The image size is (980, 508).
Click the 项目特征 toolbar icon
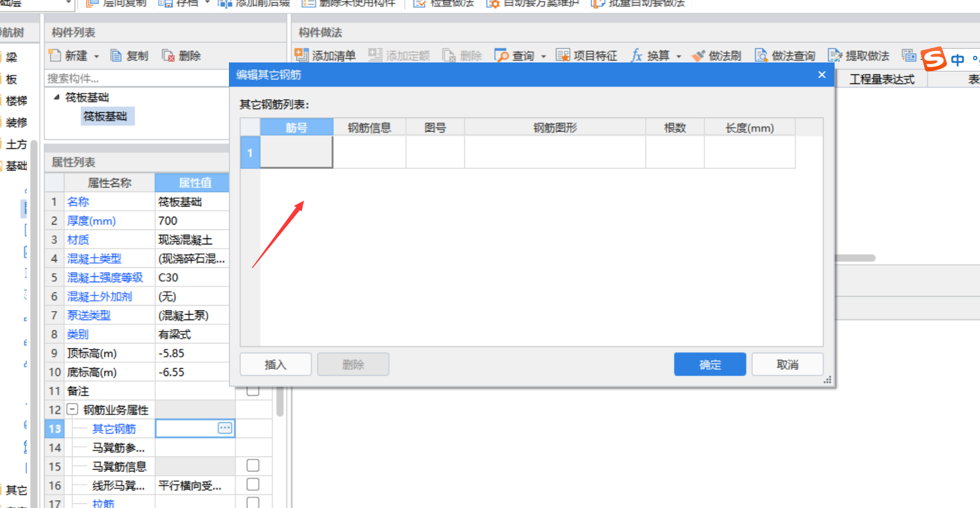[x=563, y=55]
